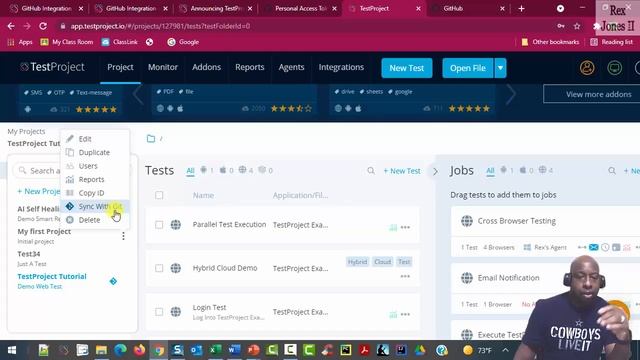Click the web globe icon of Login Test

click(176, 312)
